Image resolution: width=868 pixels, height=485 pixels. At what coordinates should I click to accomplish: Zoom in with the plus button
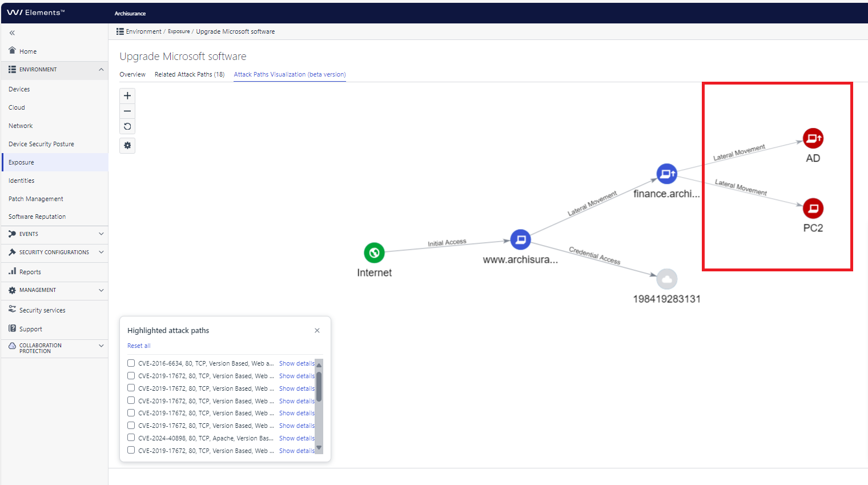click(127, 95)
